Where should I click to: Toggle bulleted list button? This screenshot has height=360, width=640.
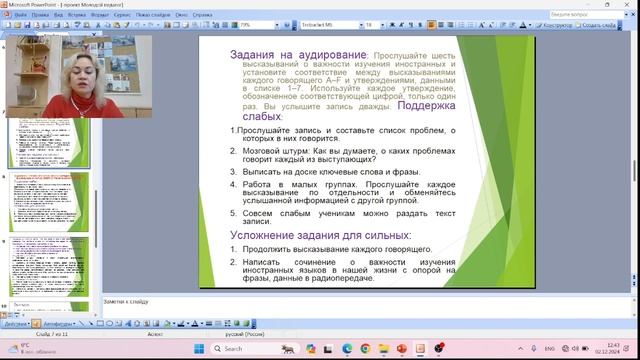(x=470, y=25)
